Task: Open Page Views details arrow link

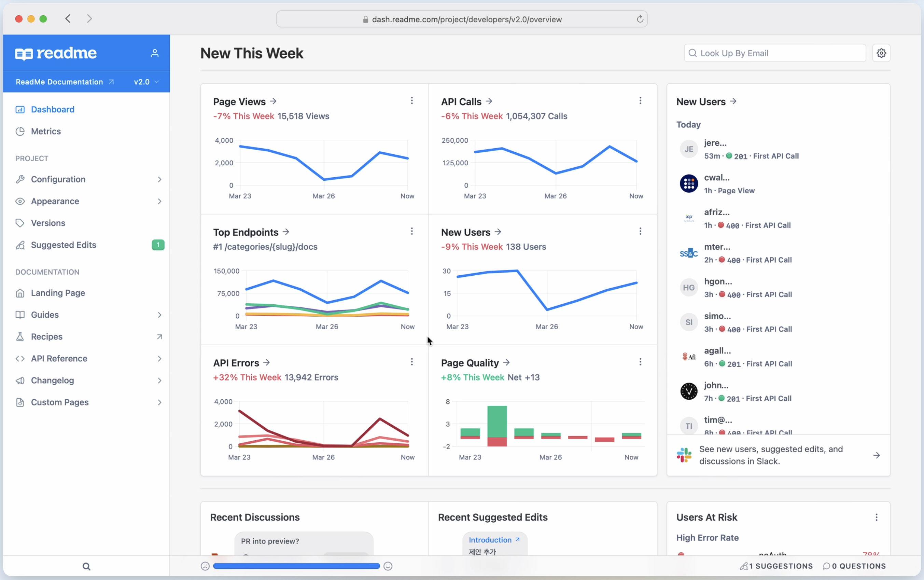Action: pos(274,101)
